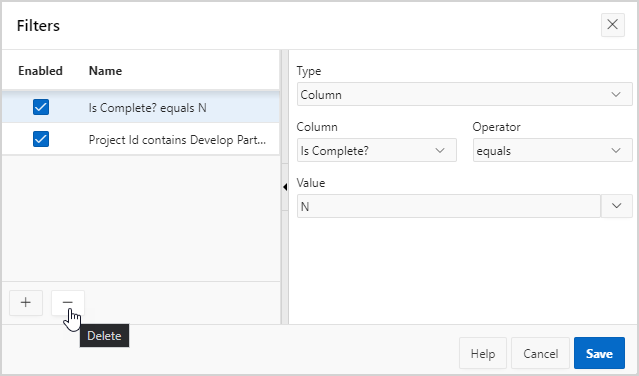Click the Enabled column header

[x=40, y=71]
